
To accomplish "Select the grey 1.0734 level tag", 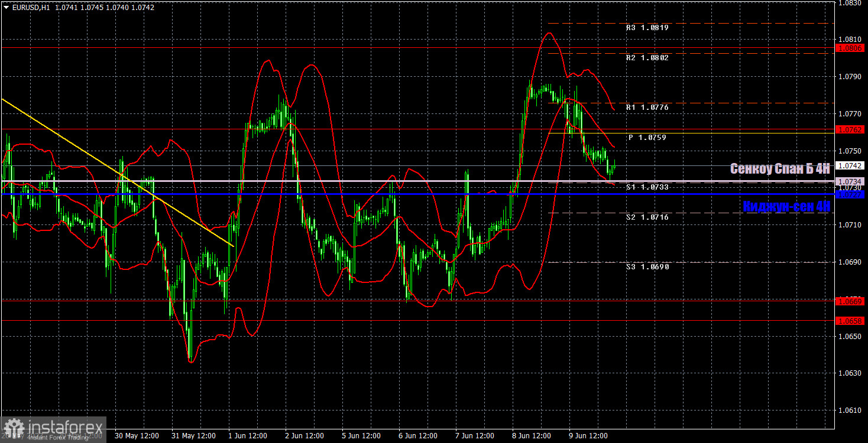I will click(x=850, y=181).
